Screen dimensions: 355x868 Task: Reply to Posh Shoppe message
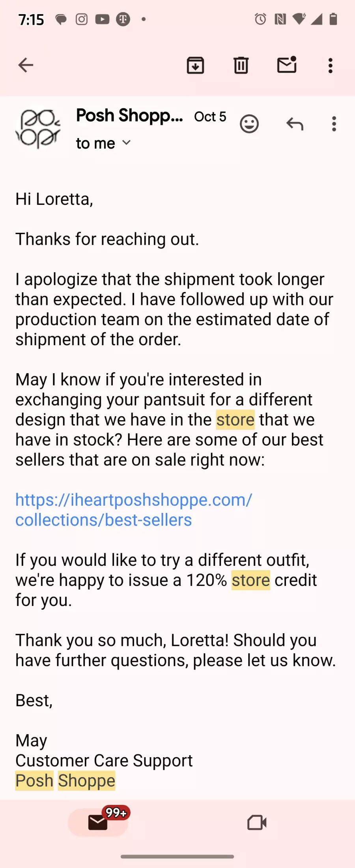pos(295,124)
